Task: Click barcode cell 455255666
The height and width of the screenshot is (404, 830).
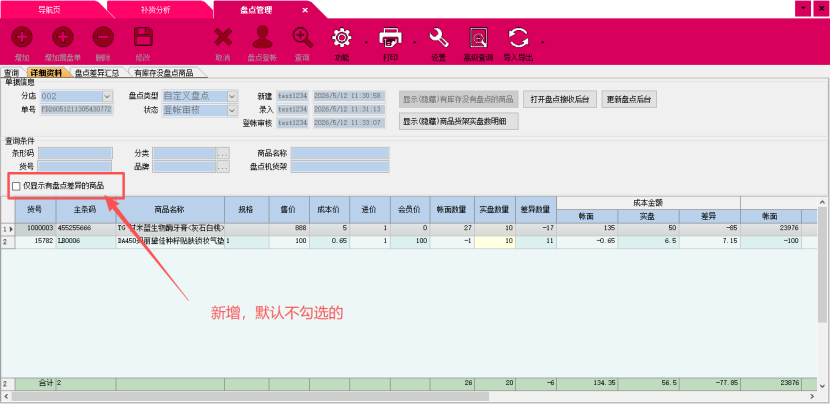Action: click(86, 229)
